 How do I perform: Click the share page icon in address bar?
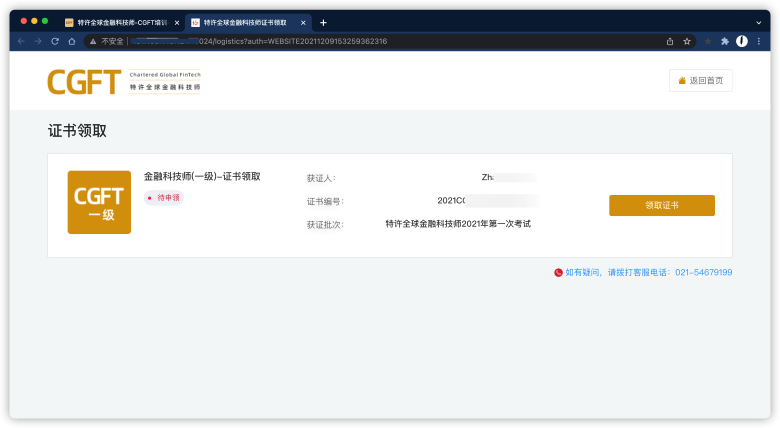(670, 41)
